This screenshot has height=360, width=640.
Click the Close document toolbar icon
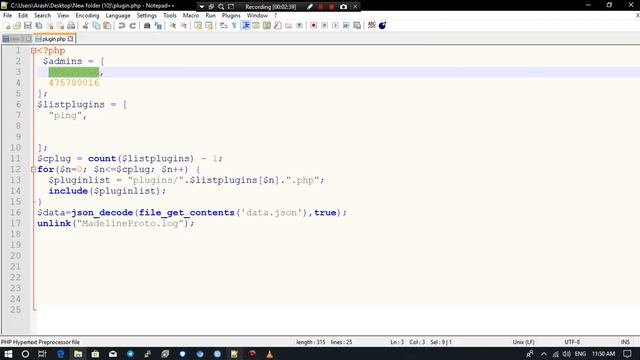click(49, 26)
